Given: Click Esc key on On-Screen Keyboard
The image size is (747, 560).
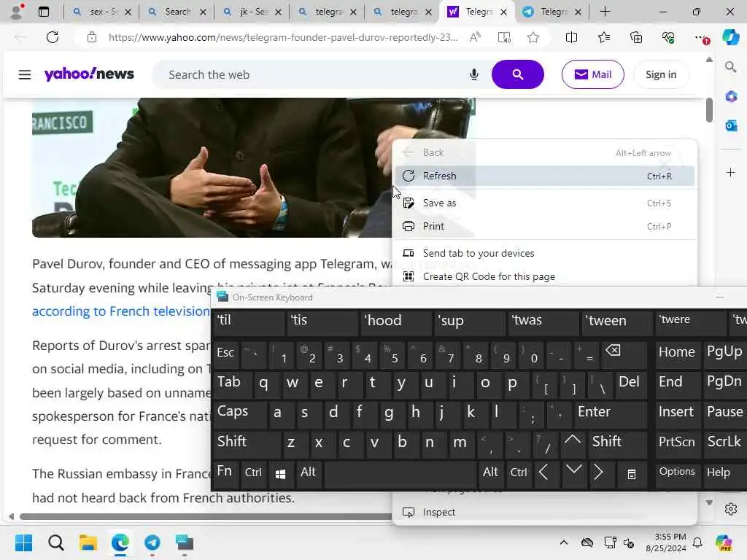Looking at the screenshot, I should (226, 354).
